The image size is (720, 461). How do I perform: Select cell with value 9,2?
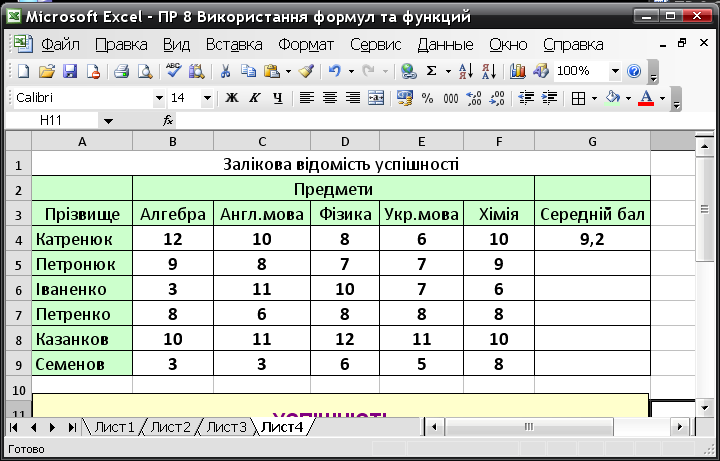click(592, 239)
